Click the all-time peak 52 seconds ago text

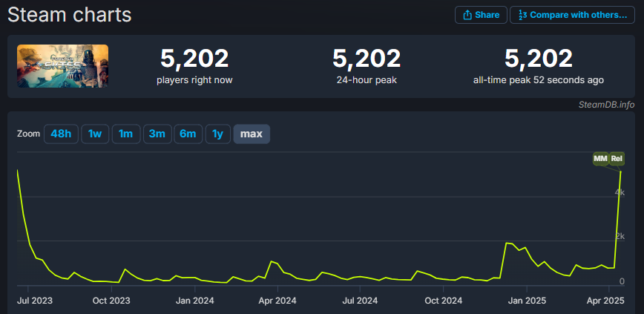539,80
